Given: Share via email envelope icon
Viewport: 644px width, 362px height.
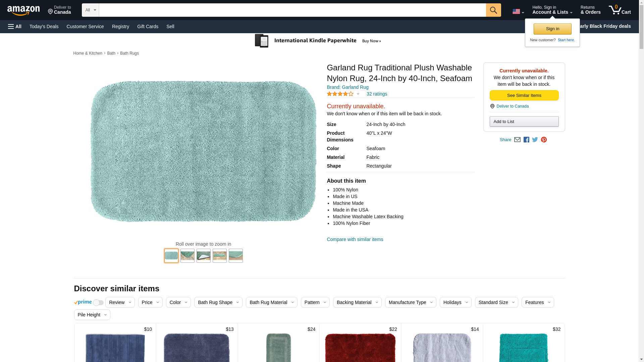Looking at the screenshot, I should tap(517, 140).
